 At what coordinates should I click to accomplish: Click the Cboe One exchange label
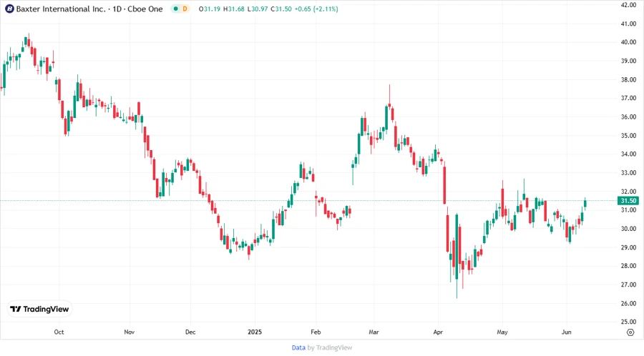click(145, 9)
